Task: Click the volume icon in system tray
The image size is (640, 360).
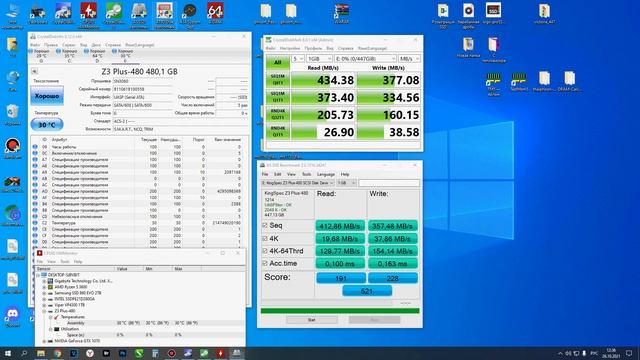Action: click(x=568, y=353)
